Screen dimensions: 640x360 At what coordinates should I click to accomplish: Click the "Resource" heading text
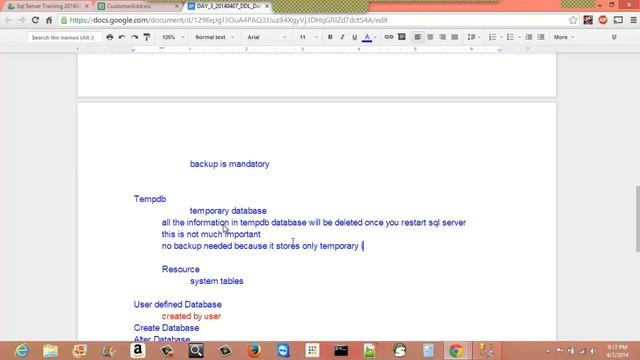pyautogui.click(x=181, y=269)
